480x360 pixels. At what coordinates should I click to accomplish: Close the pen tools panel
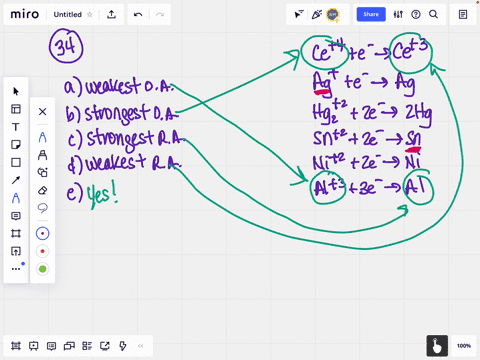42,111
